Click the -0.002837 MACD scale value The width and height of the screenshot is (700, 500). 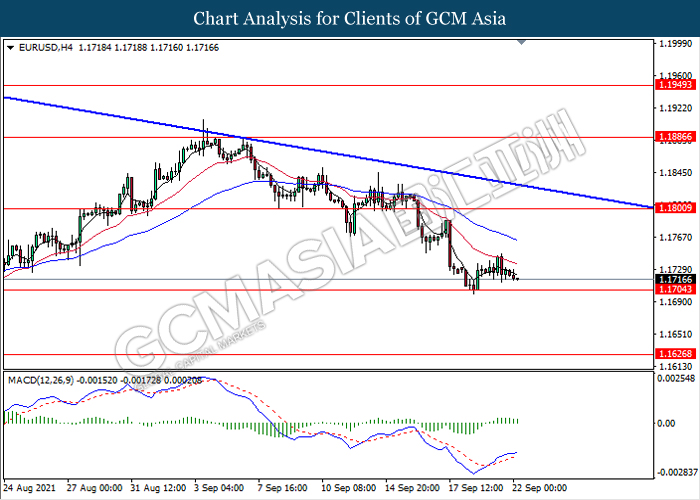pos(677,472)
